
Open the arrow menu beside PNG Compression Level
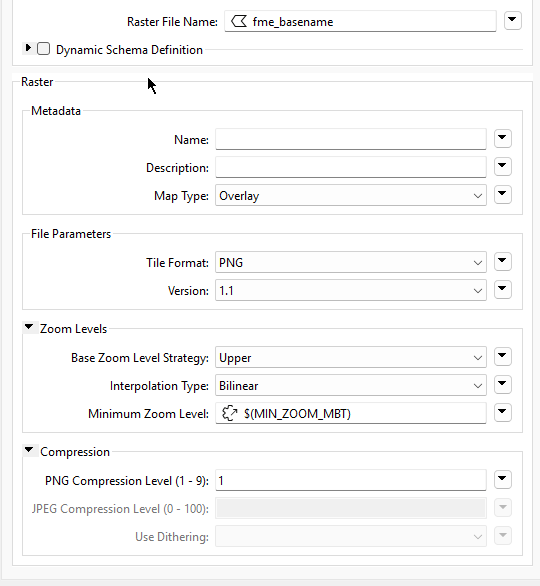[x=502, y=479]
